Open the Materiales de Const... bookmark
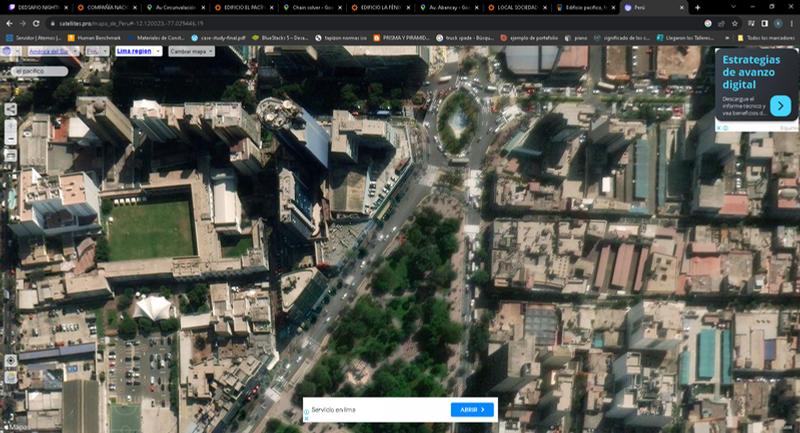The width and height of the screenshot is (800, 433). click(157, 38)
